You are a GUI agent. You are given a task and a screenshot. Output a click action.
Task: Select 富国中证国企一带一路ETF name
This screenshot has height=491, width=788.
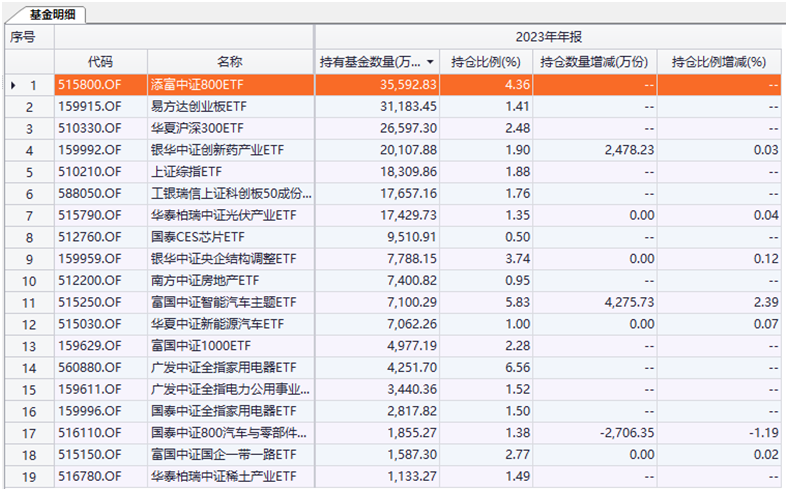coord(224,455)
